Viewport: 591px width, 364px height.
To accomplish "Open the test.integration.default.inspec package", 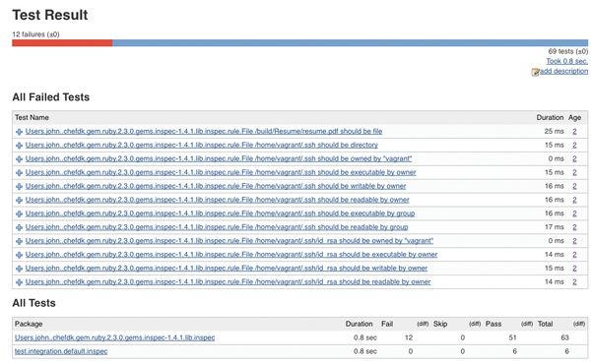I will (61, 351).
